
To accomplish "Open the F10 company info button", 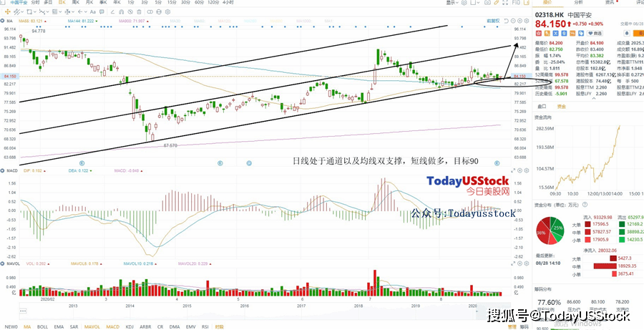I will (x=516, y=2).
